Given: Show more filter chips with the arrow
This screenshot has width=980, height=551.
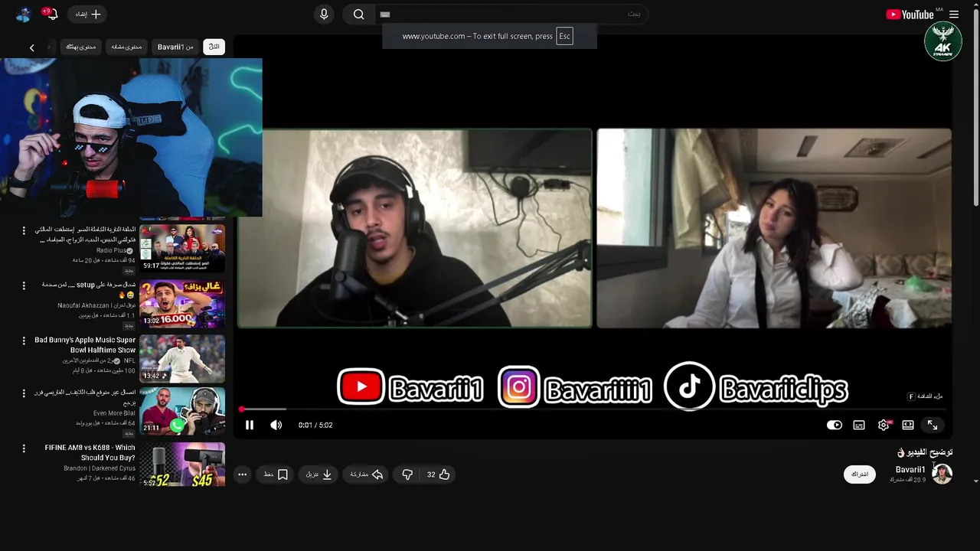Looking at the screenshot, I should pos(31,47).
